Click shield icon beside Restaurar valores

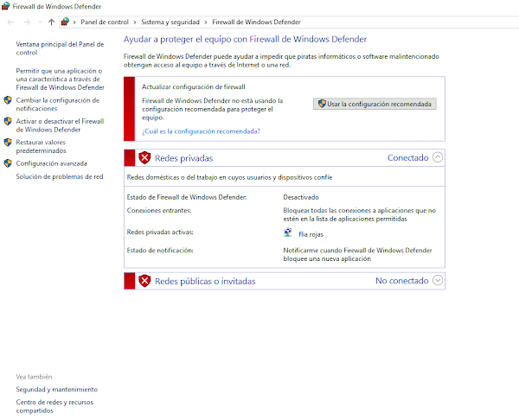pyautogui.click(x=8, y=143)
